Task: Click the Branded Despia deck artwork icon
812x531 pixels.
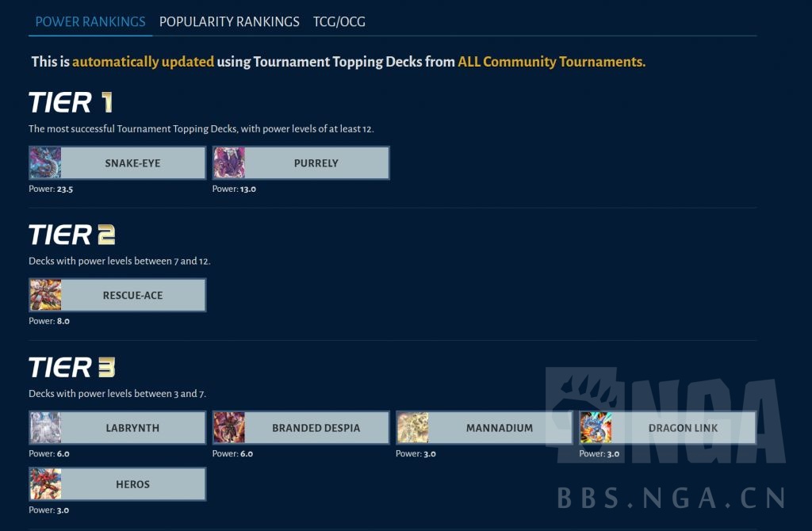Action: (229, 428)
